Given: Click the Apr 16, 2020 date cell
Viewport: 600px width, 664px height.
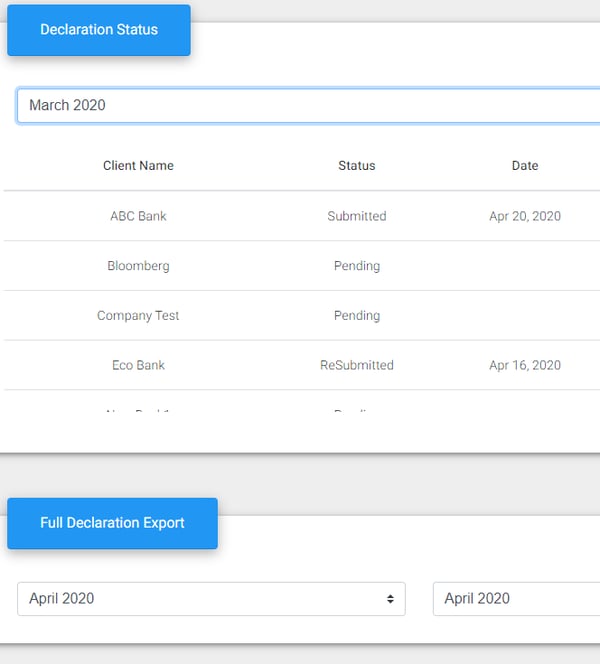Looking at the screenshot, I should coord(525,365).
